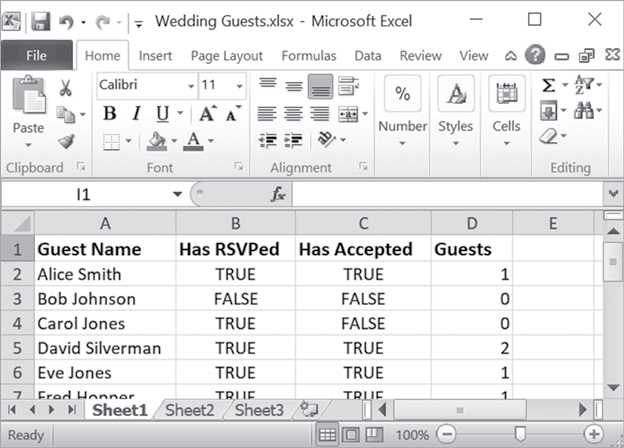Align text left
Viewport: 624px width, 448px height.
(x=267, y=114)
